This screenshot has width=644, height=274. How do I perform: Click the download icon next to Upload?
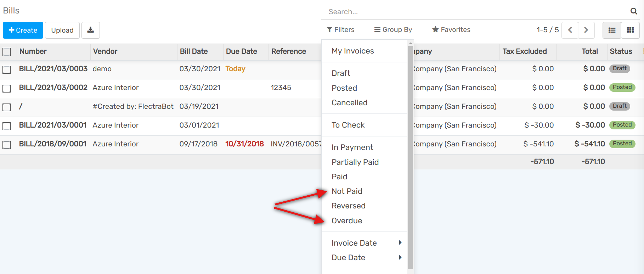(x=91, y=30)
